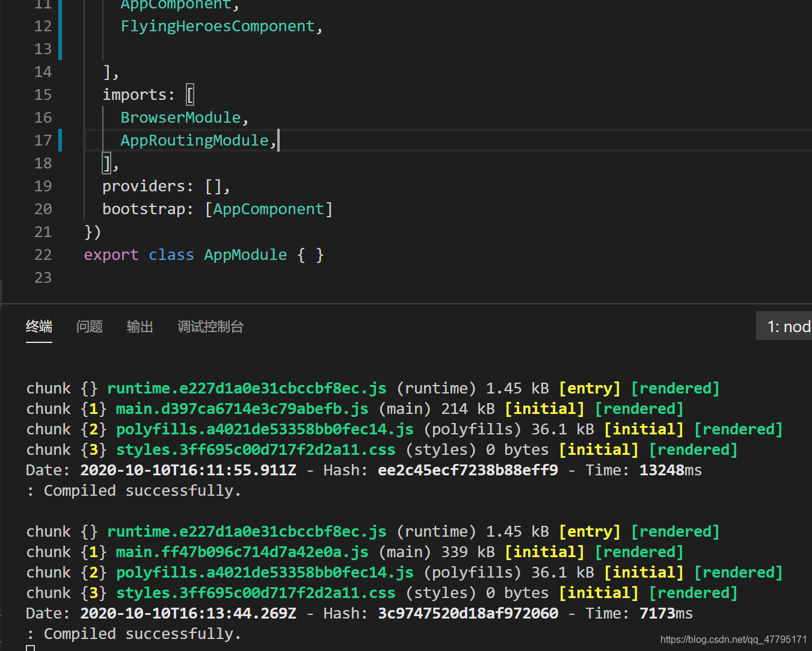Click line number 22 in the gutter
The height and width of the screenshot is (651, 812).
click(43, 255)
